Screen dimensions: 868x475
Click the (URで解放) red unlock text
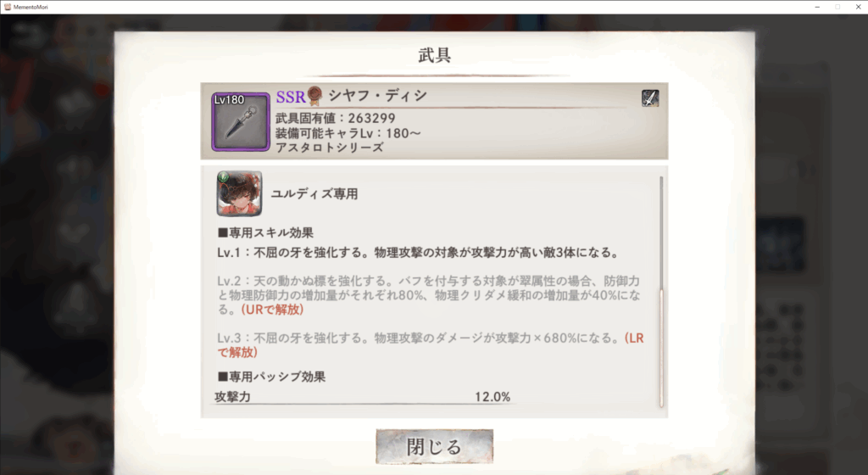(272, 310)
